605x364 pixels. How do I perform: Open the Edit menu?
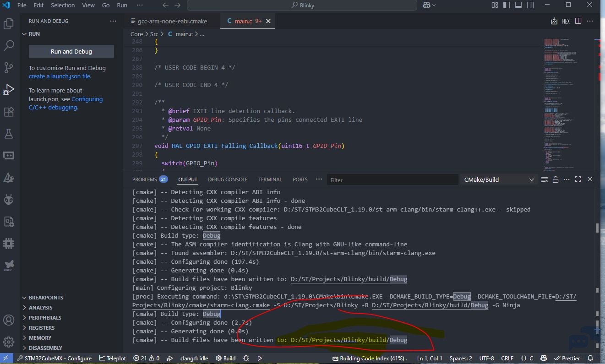pos(38,5)
